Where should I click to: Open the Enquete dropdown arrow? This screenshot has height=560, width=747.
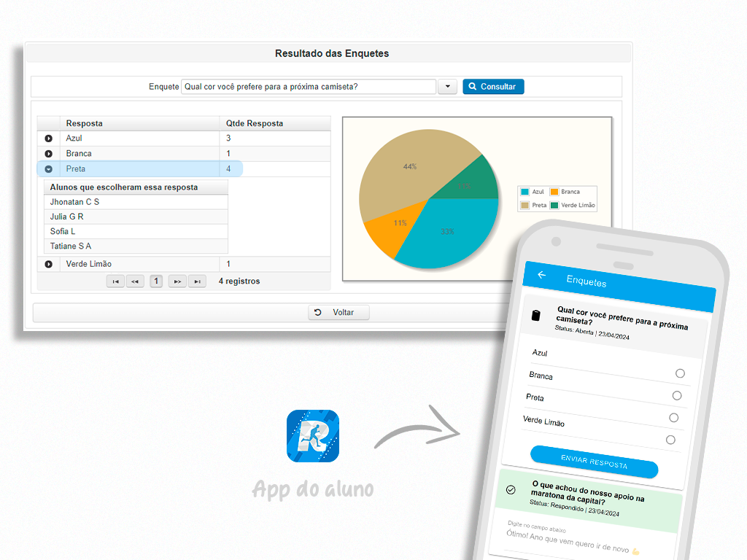pyautogui.click(x=447, y=87)
